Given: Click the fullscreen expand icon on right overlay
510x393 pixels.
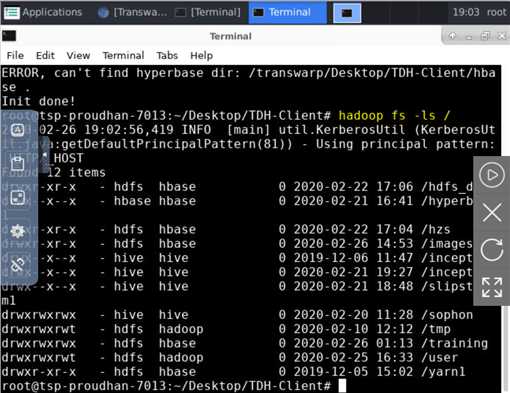Looking at the screenshot, I should [492, 287].
